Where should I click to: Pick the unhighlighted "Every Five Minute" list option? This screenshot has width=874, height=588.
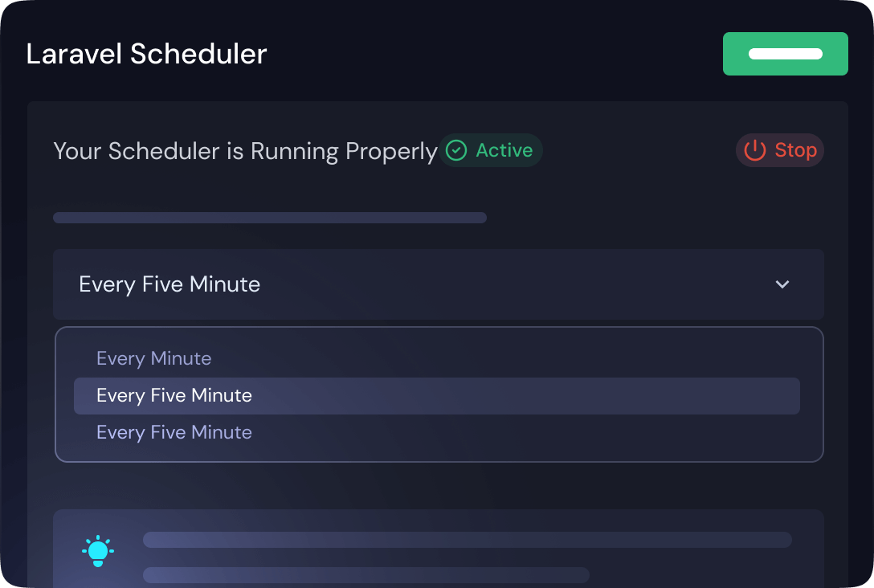(x=174, y=432)
